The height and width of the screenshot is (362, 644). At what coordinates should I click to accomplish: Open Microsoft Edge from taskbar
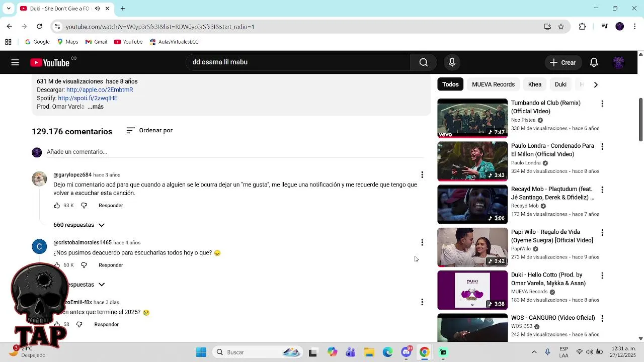click(x=387, y=352)
